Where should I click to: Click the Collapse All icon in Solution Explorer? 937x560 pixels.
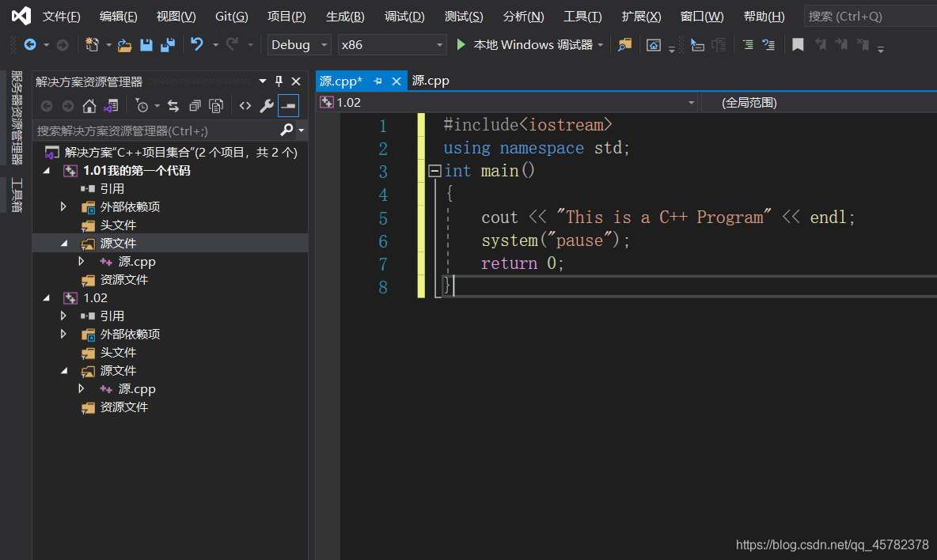[x=195, y=106]
